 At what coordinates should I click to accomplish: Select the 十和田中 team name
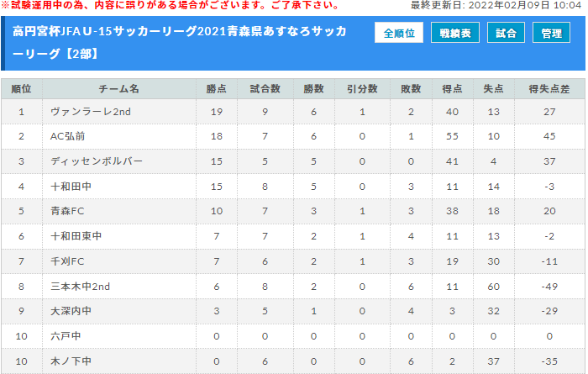click(71, 187)
